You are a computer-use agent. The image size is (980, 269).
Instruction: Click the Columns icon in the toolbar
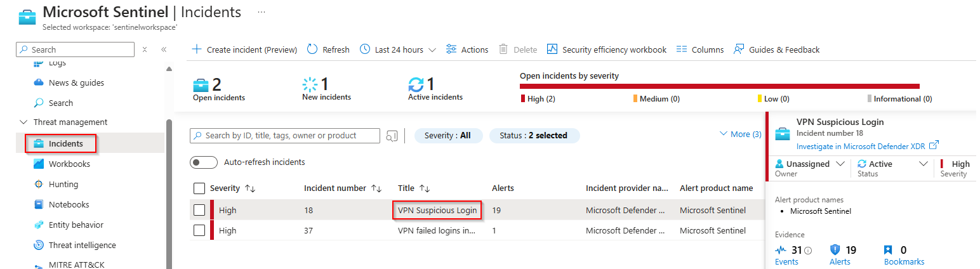pos(682,49)
